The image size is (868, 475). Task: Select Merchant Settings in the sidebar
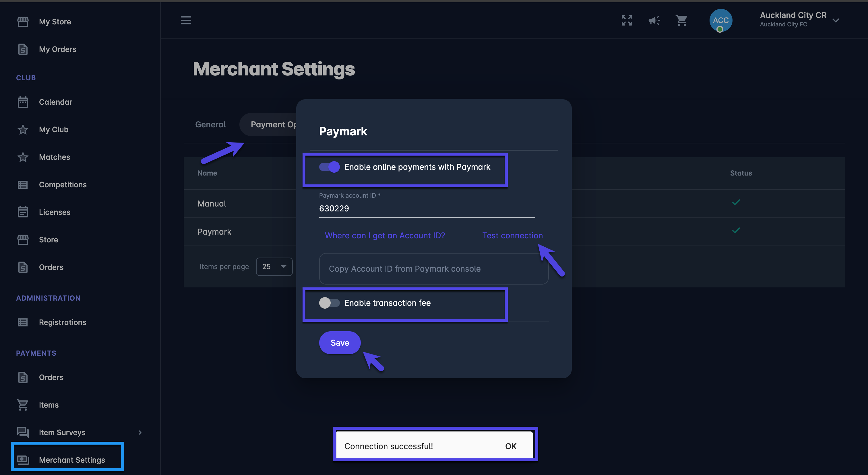[72, 460]
